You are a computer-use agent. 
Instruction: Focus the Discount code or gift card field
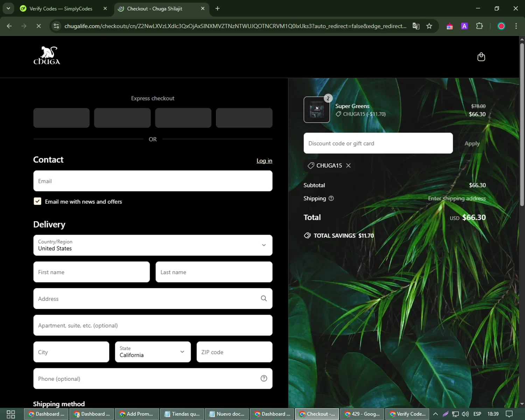click(378, 143)
